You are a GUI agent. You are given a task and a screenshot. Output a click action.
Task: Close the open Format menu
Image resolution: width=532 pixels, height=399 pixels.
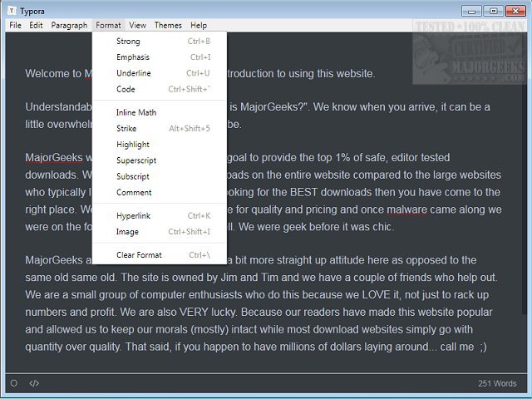click(108, 26)
